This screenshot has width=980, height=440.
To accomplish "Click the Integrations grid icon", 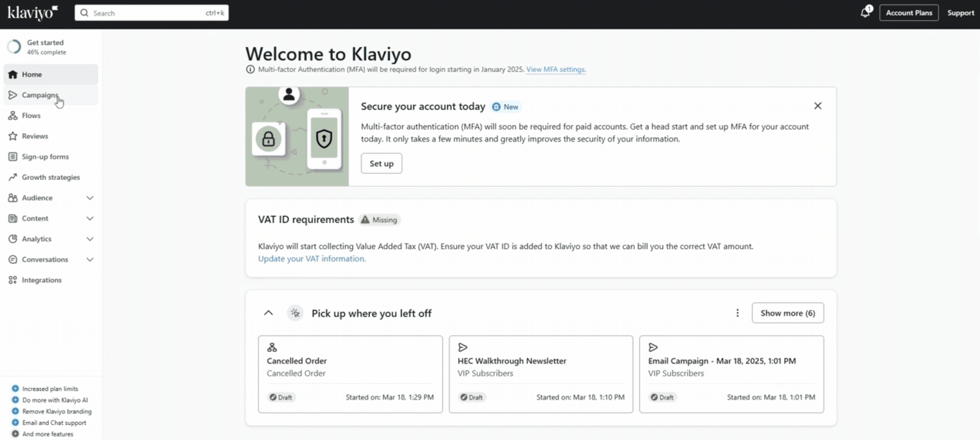I will tap(13, 280).
